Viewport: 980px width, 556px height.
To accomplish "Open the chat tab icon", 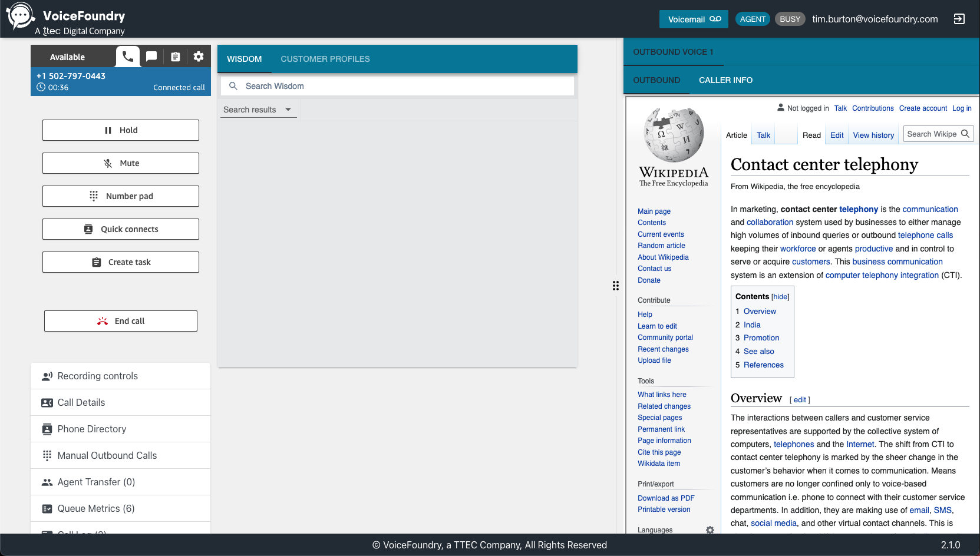I will coord(151,57).
